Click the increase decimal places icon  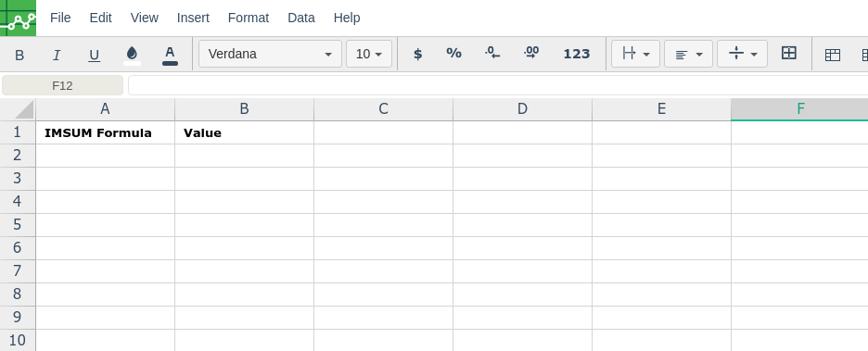(530, 54)
